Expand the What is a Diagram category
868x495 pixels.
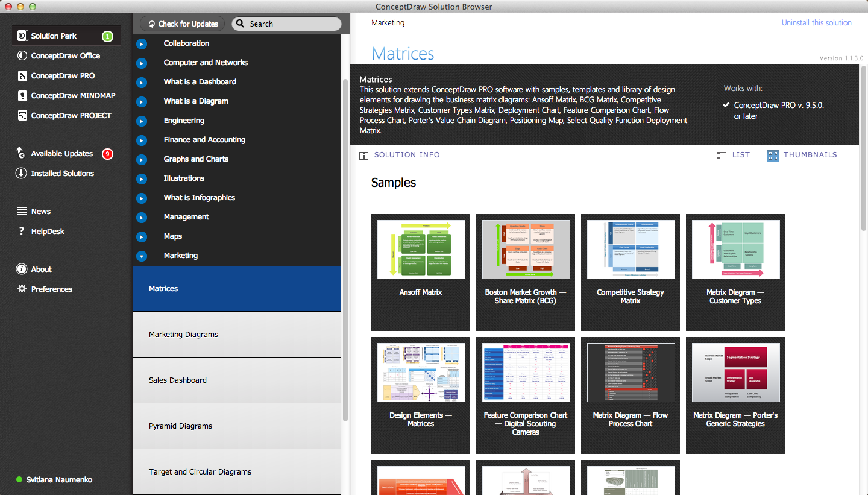(142, 102)
